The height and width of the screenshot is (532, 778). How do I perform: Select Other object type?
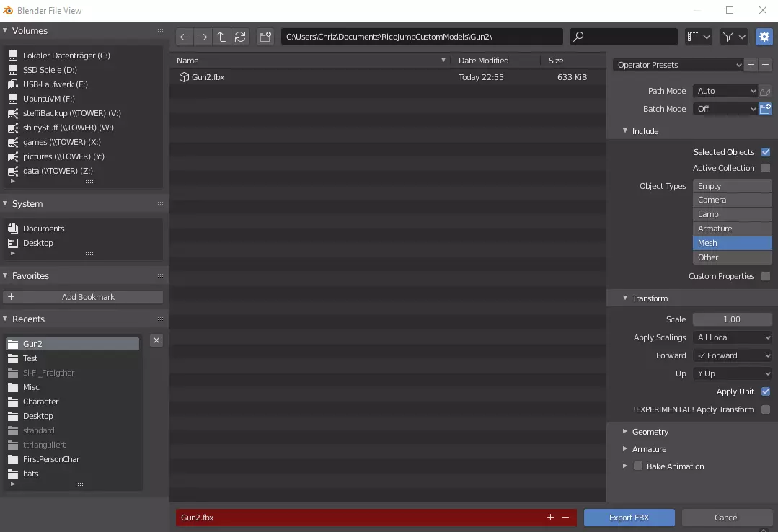(733, 257)
